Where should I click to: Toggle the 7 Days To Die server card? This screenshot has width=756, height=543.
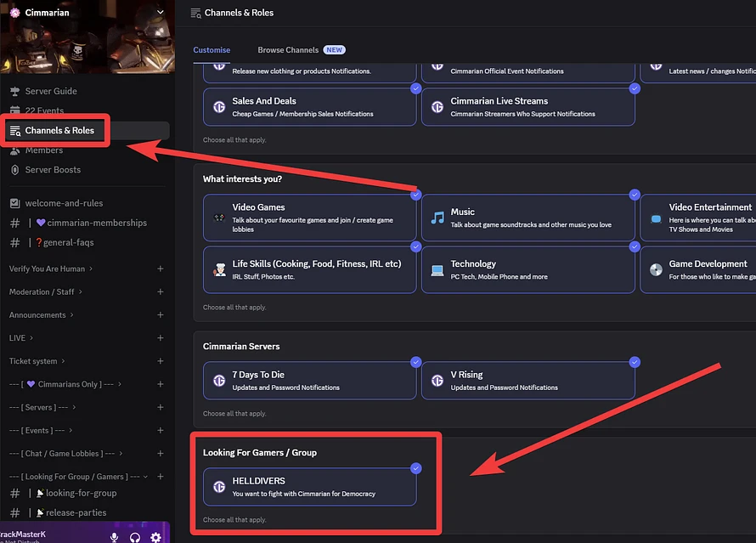[309, 381]
